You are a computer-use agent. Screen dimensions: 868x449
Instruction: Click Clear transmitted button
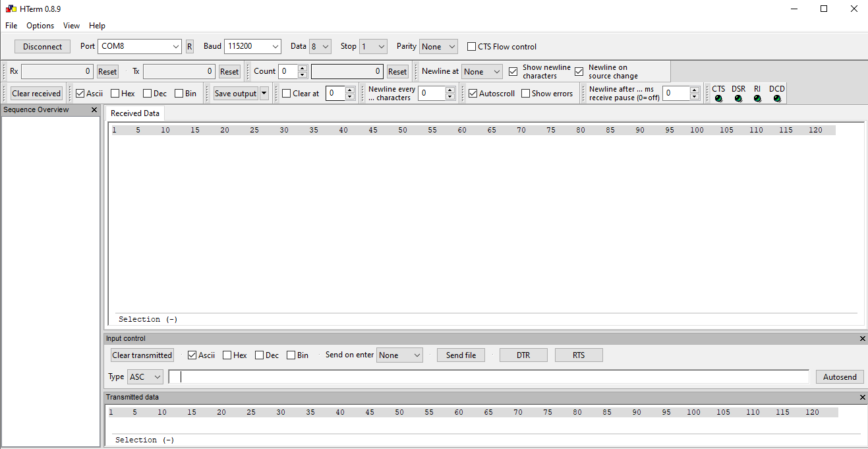142,355
